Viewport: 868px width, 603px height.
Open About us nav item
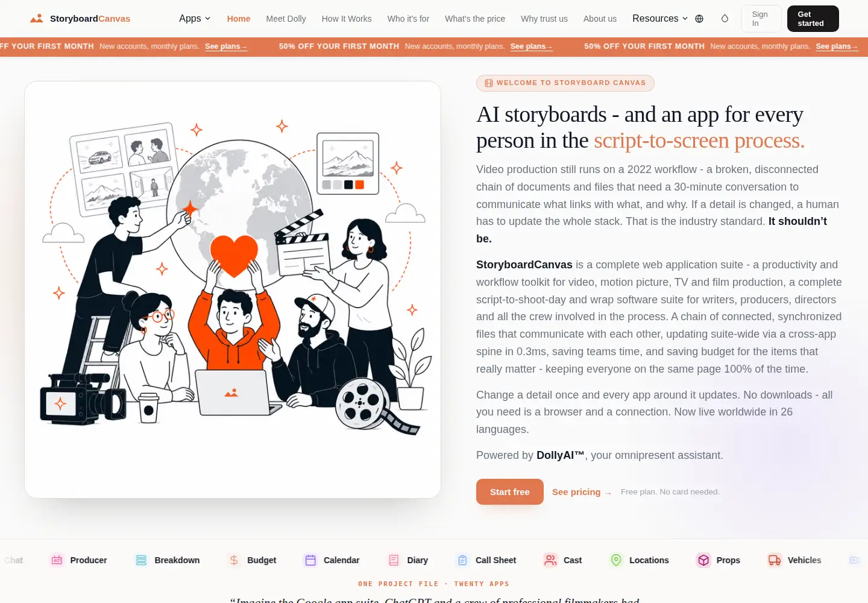coord(600,19)
